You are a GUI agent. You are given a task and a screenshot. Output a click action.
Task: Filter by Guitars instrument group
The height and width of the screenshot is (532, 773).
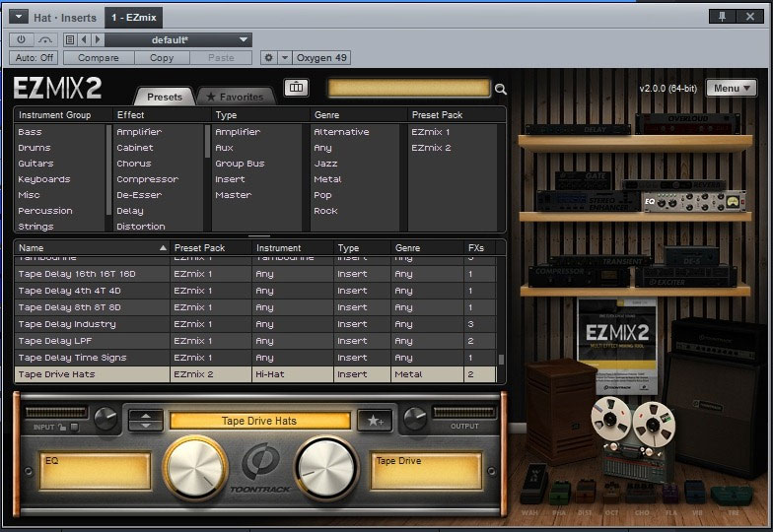(35, 164)
